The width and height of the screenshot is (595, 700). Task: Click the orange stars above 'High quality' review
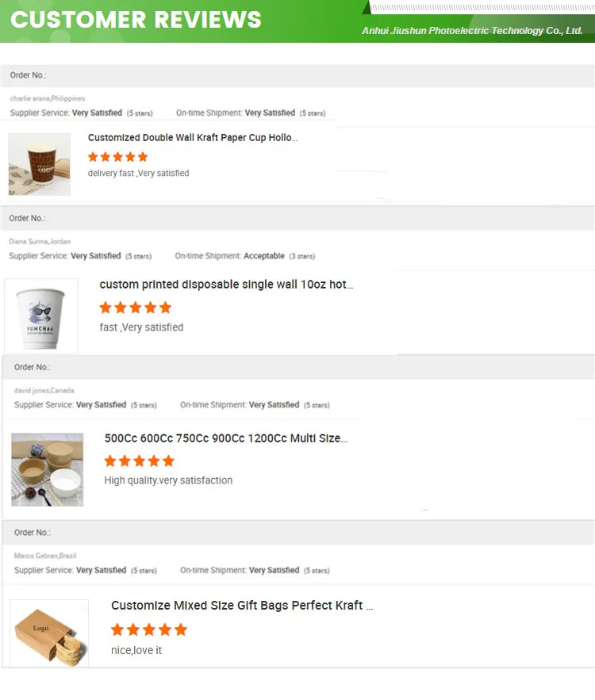coord(139,461)
